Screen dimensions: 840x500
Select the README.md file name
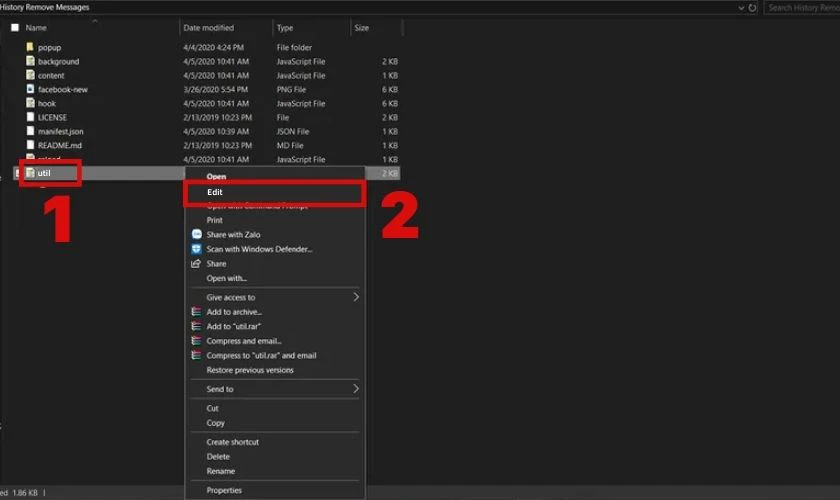59,145
